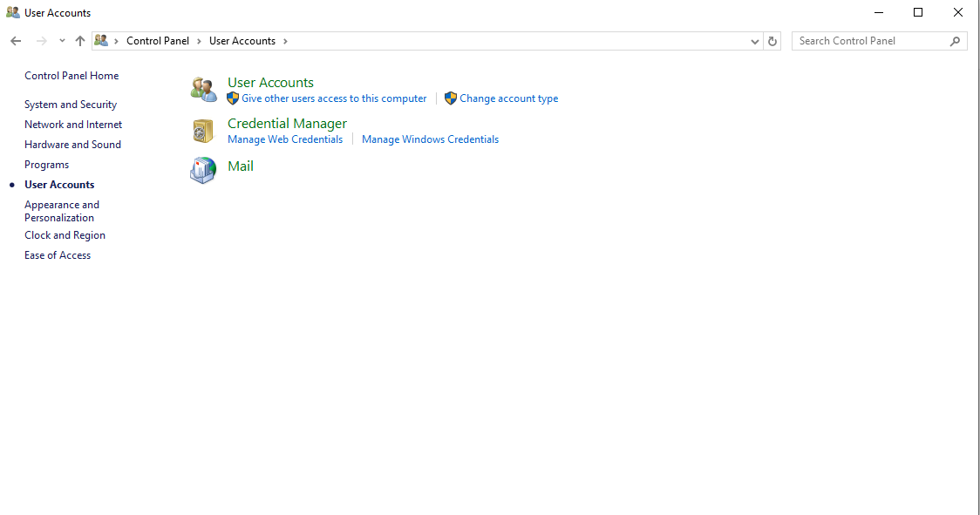Select User Accounts in breadcrumb path

tap(242, 41)
